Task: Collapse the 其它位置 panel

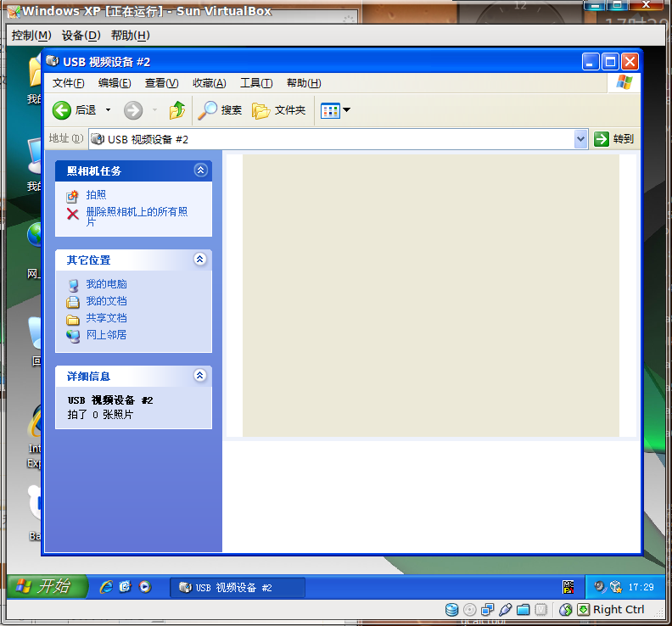Action: click(x=199, y=259)
